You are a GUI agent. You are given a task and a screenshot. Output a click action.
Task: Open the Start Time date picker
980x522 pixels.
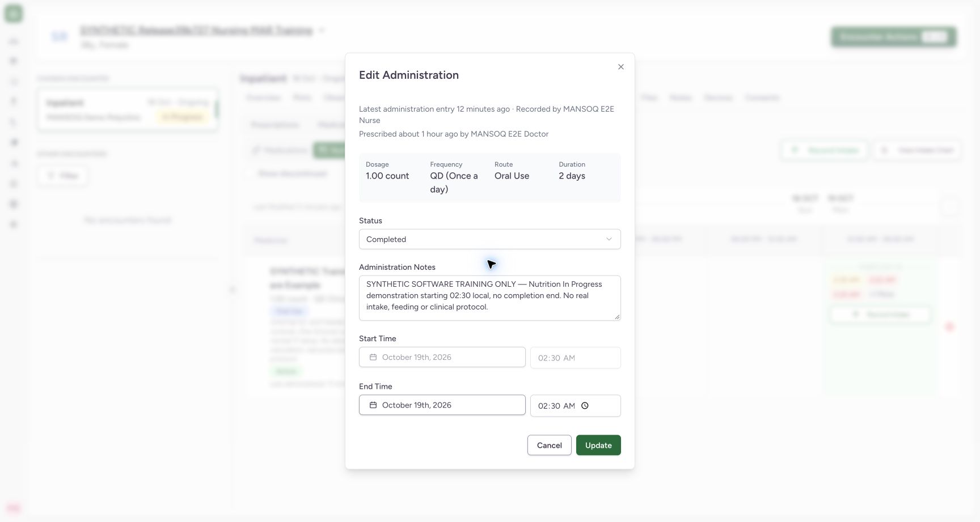(x=442, y=357)
